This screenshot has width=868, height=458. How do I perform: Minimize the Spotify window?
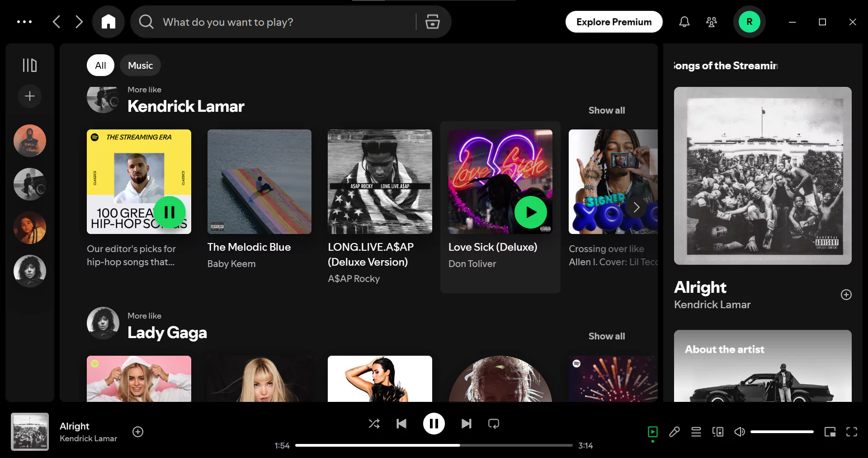pos(792,22)
